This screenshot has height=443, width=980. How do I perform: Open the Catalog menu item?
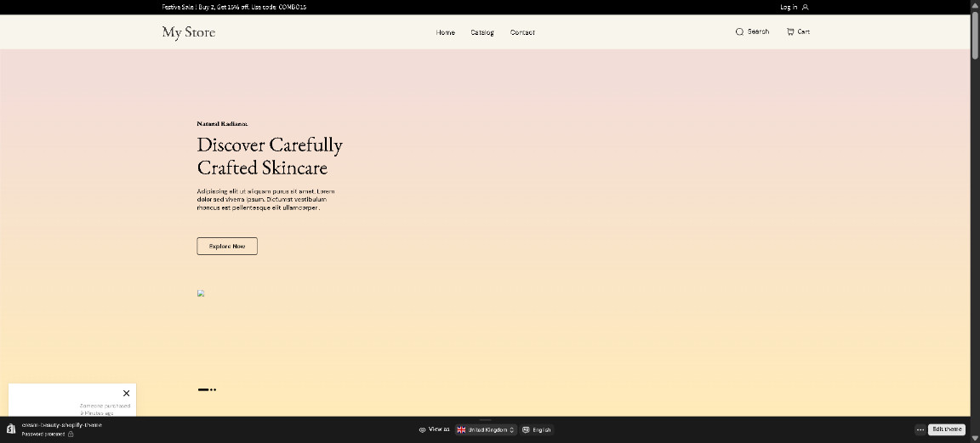point(481,32)
